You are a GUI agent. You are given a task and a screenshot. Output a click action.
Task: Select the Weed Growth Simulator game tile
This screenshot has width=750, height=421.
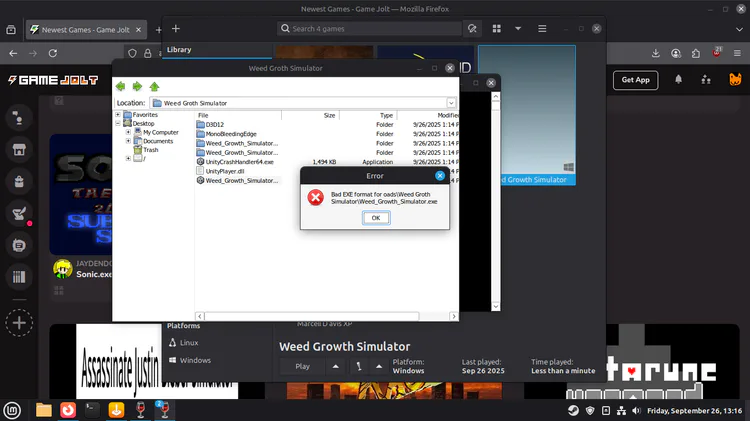527,115
